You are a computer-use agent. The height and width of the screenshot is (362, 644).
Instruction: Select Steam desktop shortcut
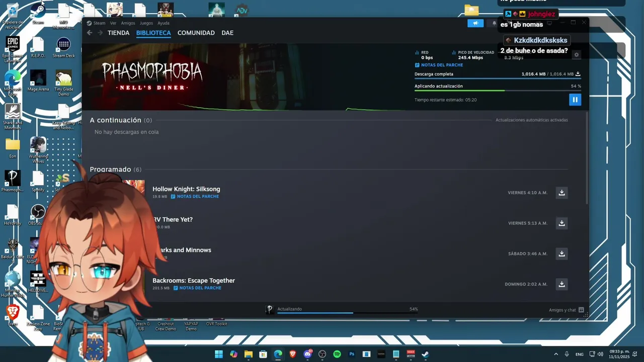coord(38,14)
